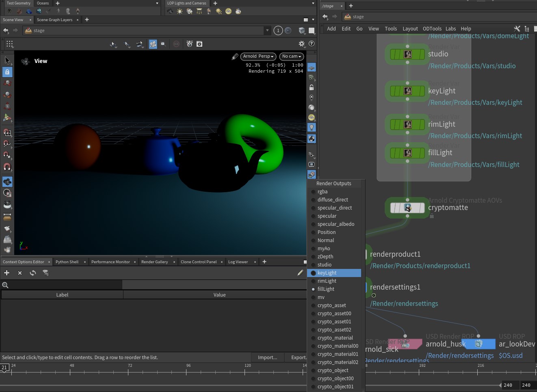Click the keyLight render var node icon
The image size is (537, 392).
point(407,91)
